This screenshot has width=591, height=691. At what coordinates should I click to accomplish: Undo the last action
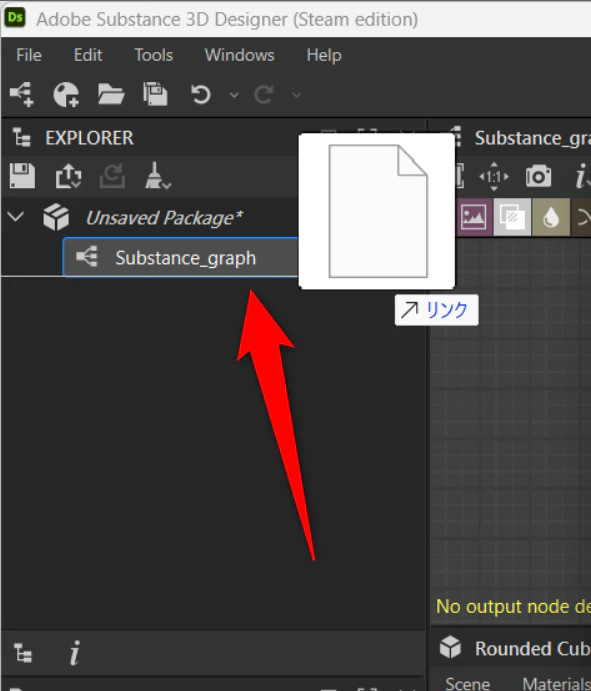pyautogui.click(x=201, y=94)
